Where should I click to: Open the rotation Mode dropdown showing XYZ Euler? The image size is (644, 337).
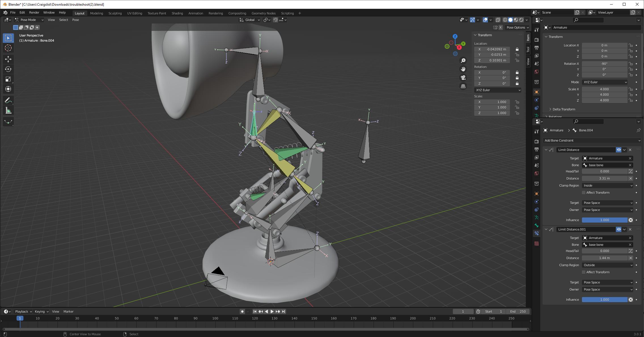(604, 82)
